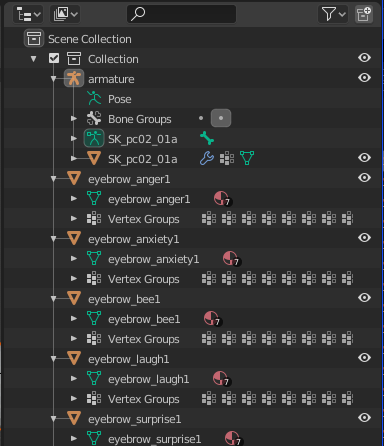Collapse the eyebrow_anxiety1 object

tap(54, 239)
